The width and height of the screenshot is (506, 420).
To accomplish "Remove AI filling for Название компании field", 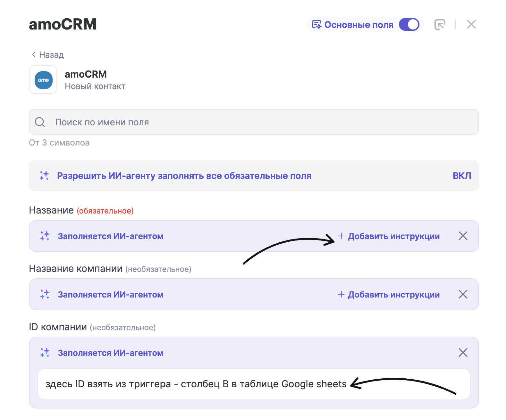I will [463, 294].
